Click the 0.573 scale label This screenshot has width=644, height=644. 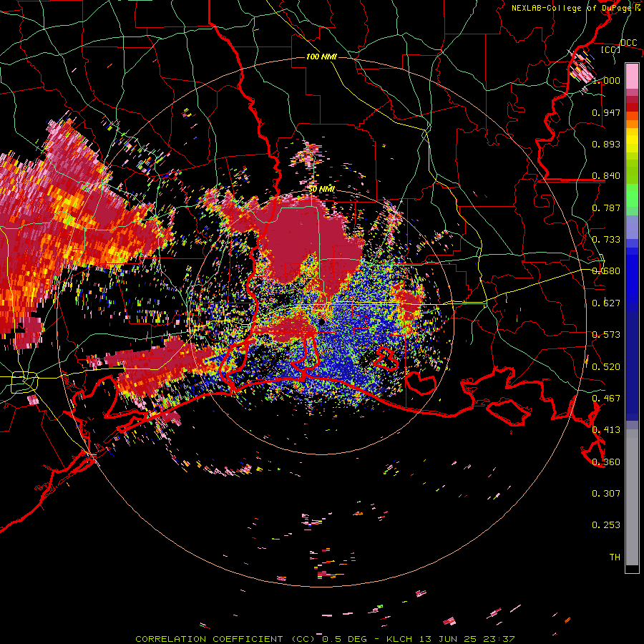(x=606, y=335)
